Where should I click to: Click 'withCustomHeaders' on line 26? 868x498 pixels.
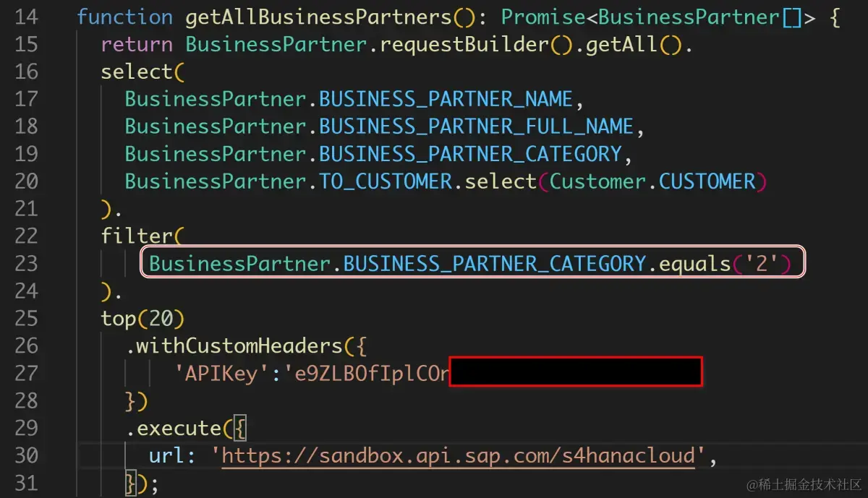(x=239, y=347)
